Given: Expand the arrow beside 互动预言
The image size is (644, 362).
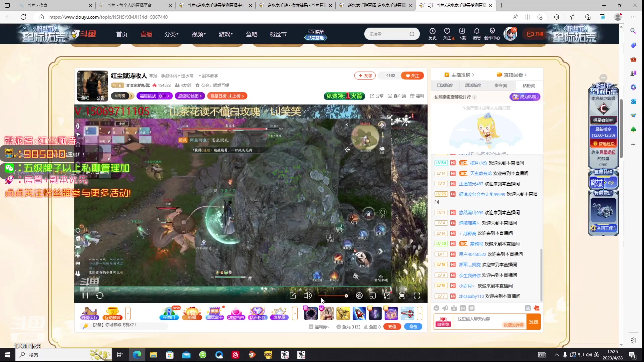Looking at the screenshot, I should [x=128, y=314].
